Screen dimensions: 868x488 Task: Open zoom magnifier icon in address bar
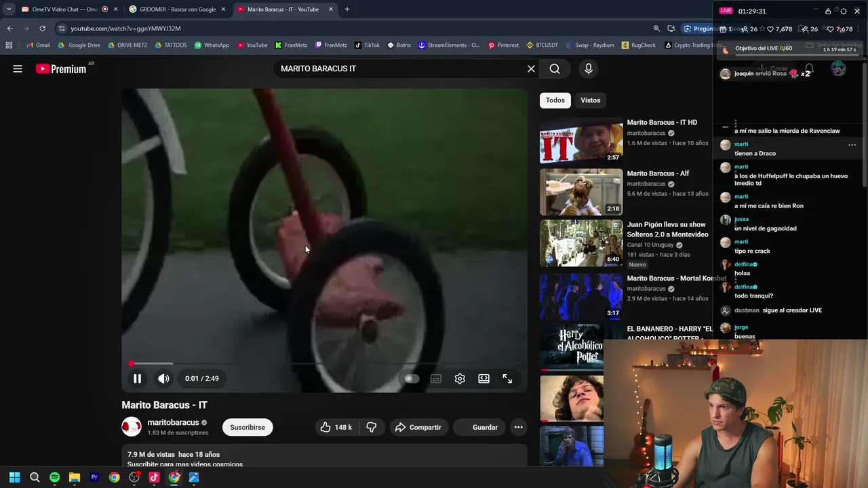click(656, 28)
